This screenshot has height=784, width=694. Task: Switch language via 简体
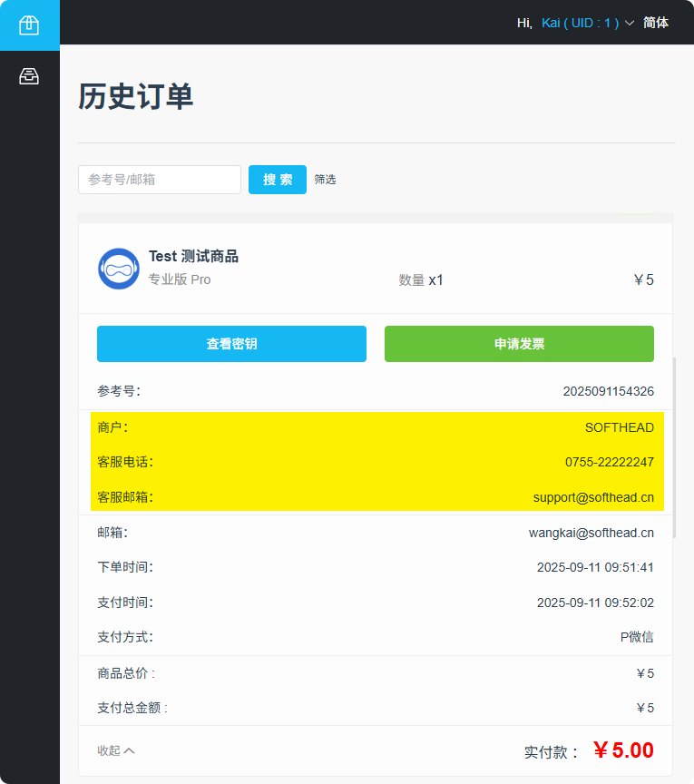pyautogui.click(x=656, y=23)
